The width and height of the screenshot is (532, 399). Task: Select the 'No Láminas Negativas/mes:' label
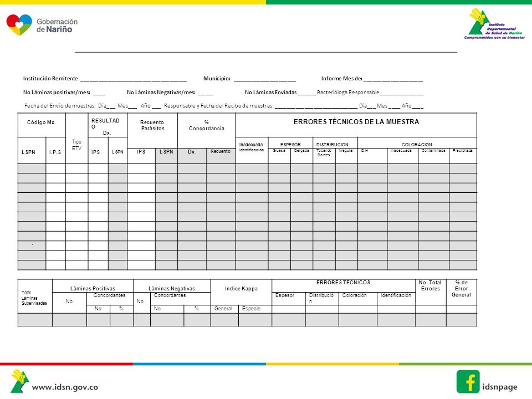[x=161, y=93]
